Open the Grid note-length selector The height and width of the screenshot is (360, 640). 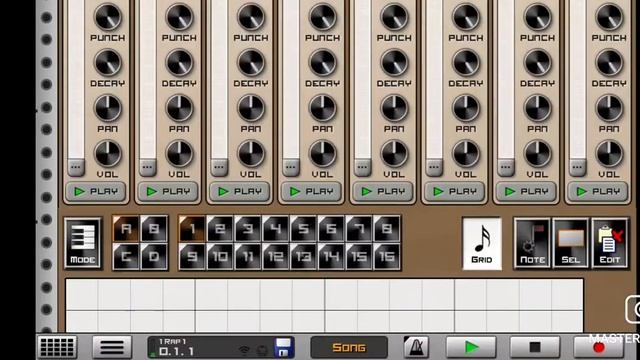482,244
